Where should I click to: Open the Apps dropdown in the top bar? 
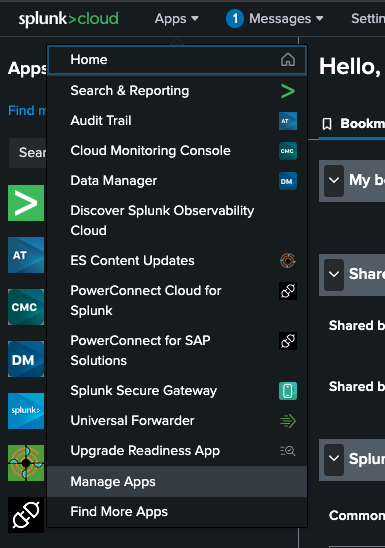click(x=176, y=19)
